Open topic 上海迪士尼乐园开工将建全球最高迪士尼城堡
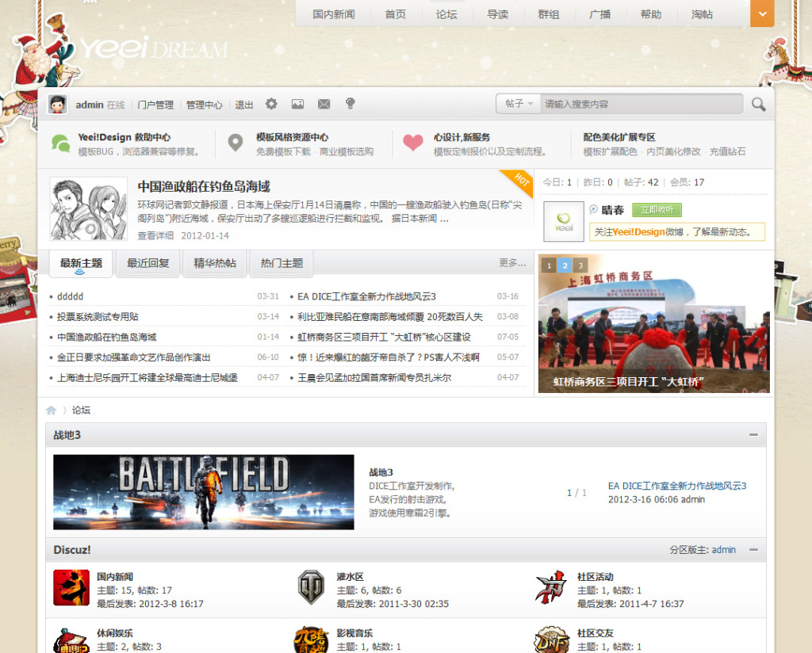The height and width of the screenshot is (653, 812). 147,378
